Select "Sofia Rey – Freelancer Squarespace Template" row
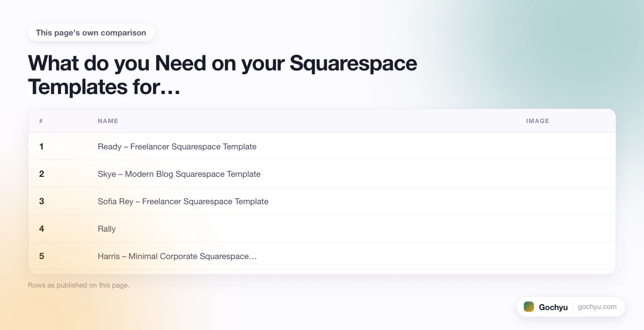 [x=322, y=201]
